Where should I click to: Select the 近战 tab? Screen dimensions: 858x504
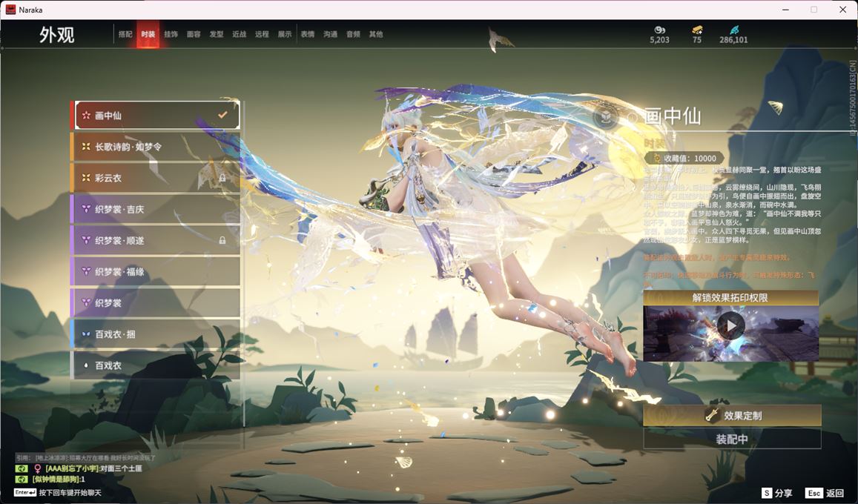coord(239,34)
